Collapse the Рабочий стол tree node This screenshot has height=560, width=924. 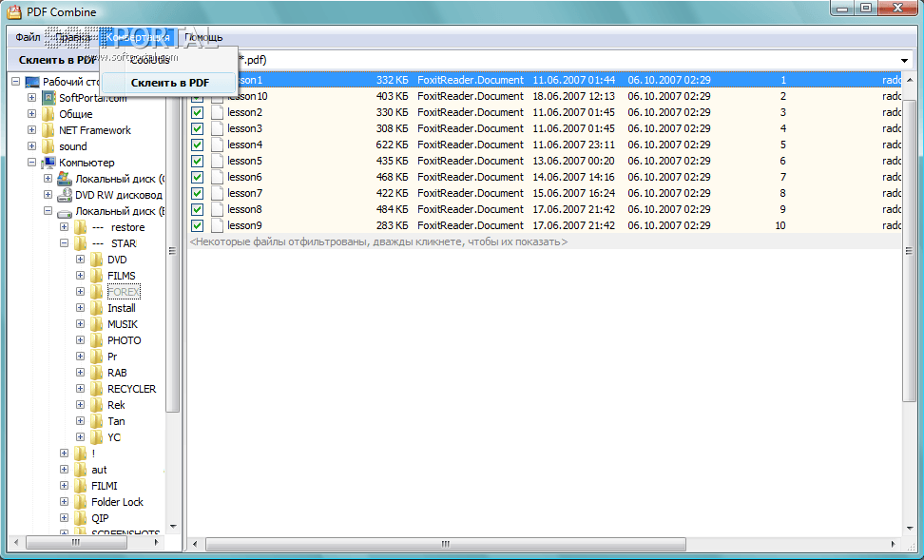16,82
